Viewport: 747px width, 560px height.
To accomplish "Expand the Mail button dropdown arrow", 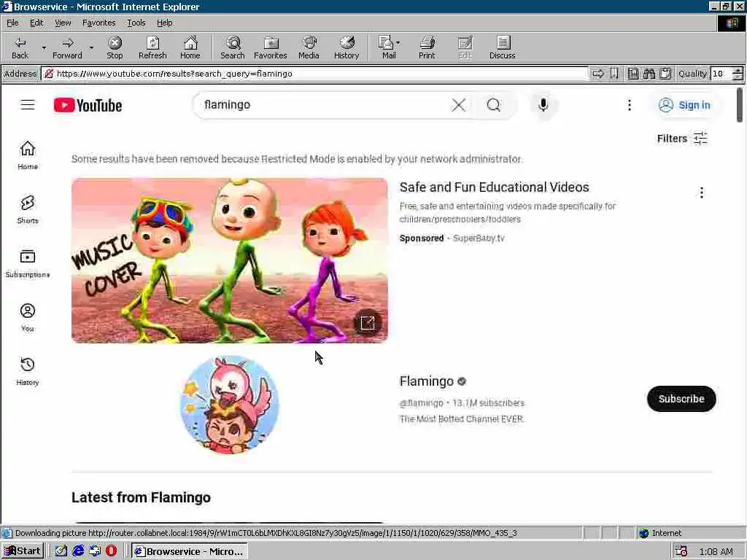I will click(x=398, y=43).
